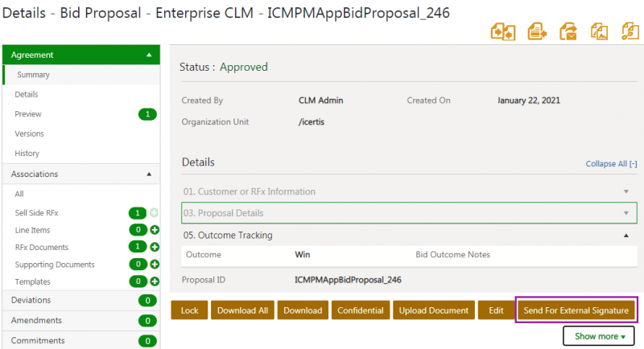644x349 pixels.
Task: Open the History item in sidebar
Action: [x=27, y=153]
